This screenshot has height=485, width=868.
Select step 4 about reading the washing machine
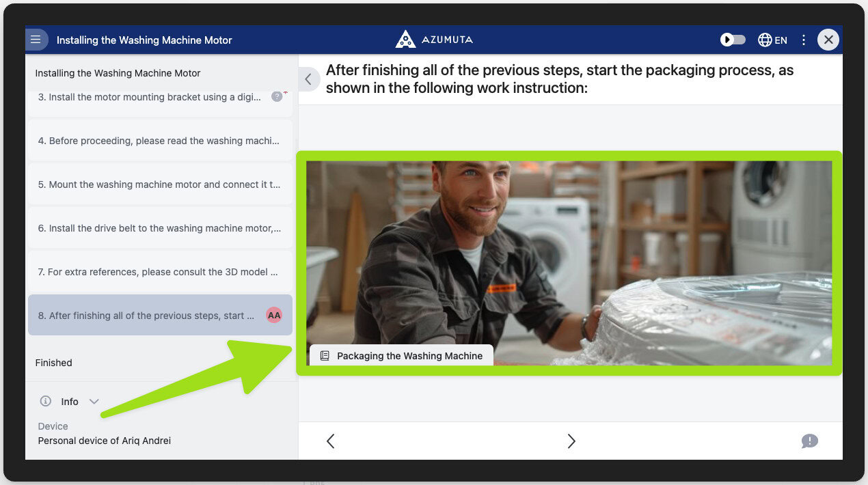click(x=160, y=140)
